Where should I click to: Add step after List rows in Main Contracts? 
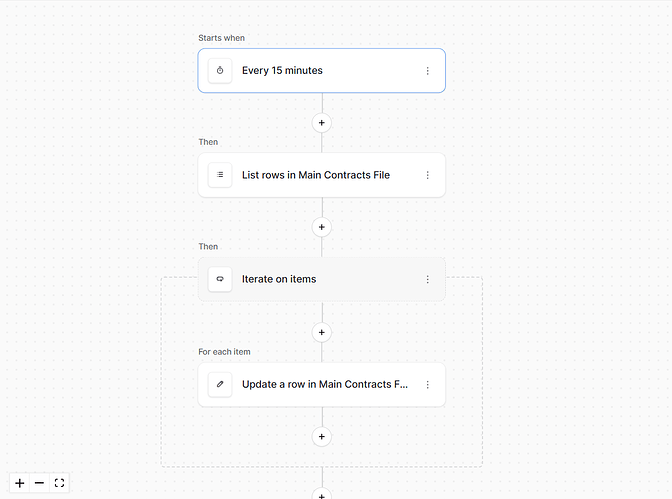point(322,227)
